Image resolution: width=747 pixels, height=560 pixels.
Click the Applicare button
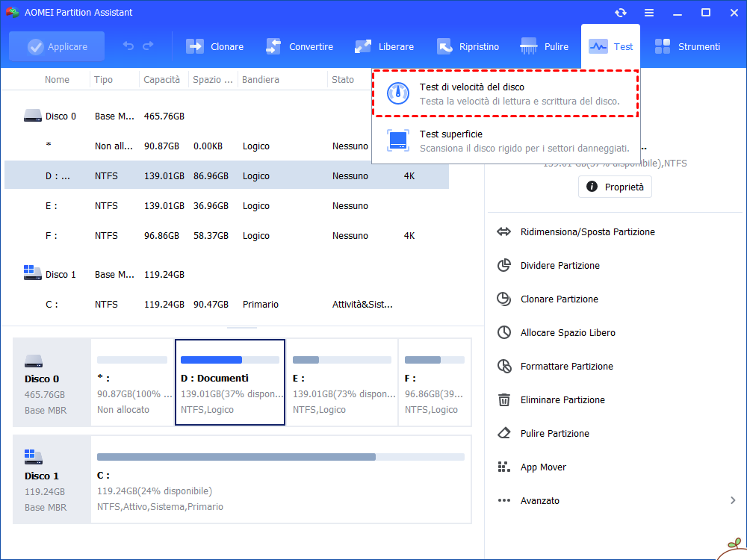click(x=57, y=46)
